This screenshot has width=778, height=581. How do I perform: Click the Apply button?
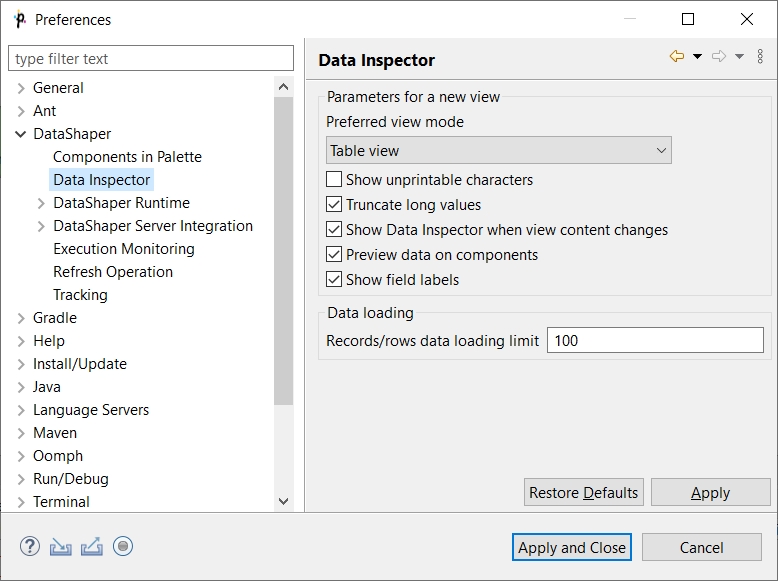[x=711, y=492]
